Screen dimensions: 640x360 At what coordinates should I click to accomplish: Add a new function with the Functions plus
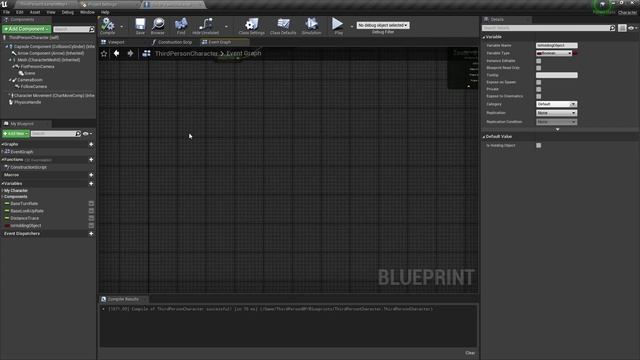(91, 160)
